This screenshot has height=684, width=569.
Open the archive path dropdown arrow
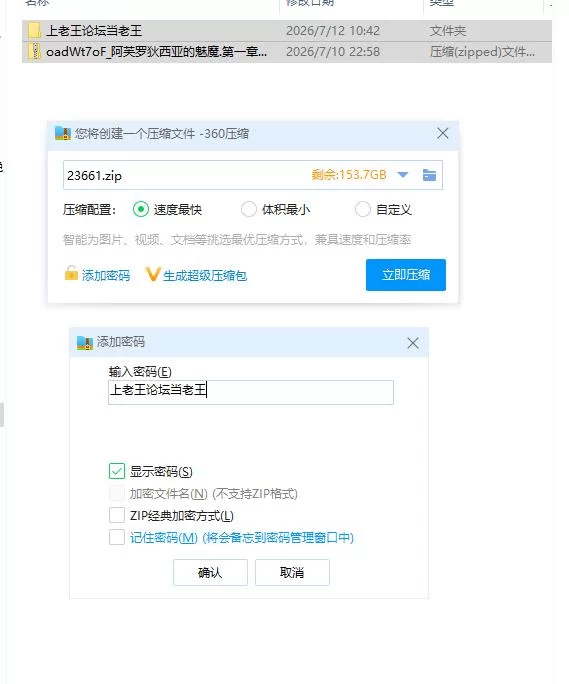point(403,175)
